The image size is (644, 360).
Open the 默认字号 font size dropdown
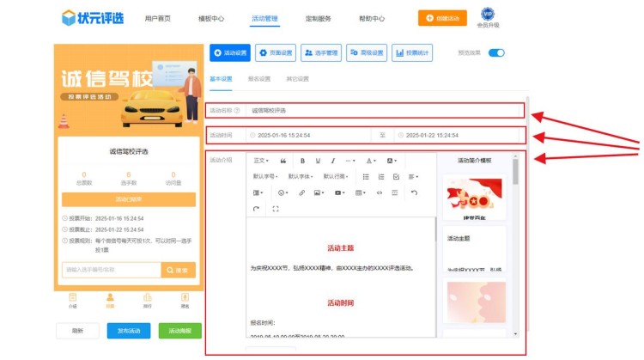pyautogui.click(x=266, y=176)
